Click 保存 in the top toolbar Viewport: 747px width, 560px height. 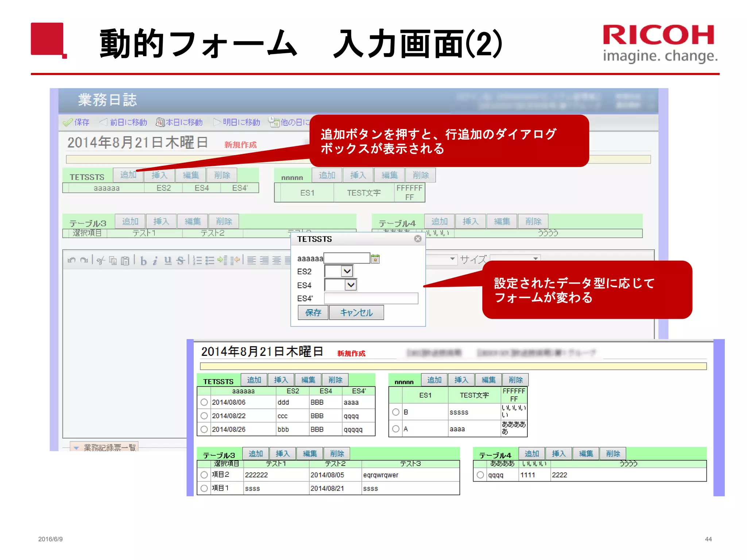pos(76,122)
